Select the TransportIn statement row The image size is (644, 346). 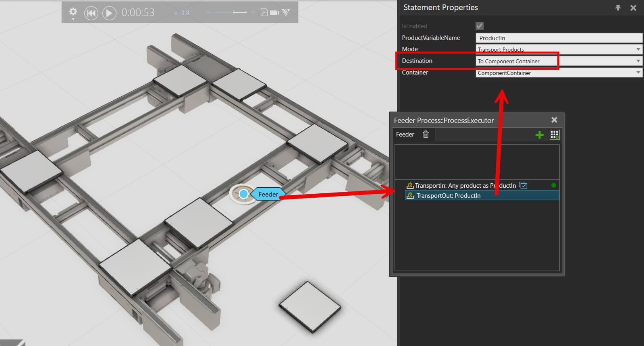coord(482,185)
